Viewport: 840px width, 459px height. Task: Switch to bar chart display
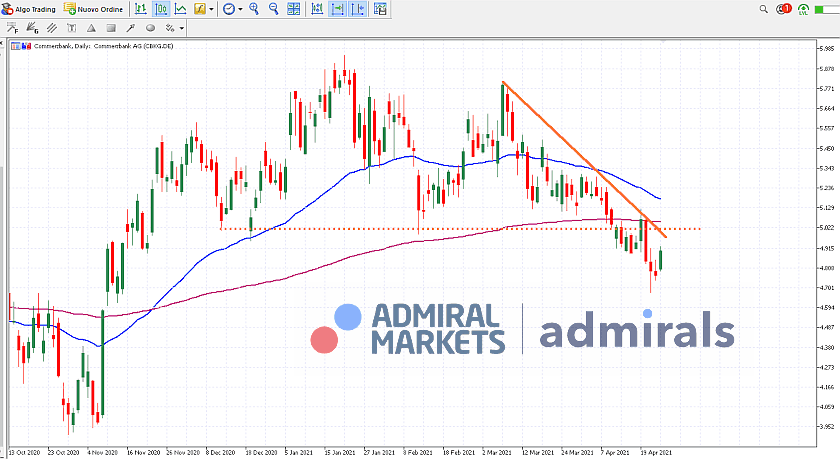click(x=141, y=9)
